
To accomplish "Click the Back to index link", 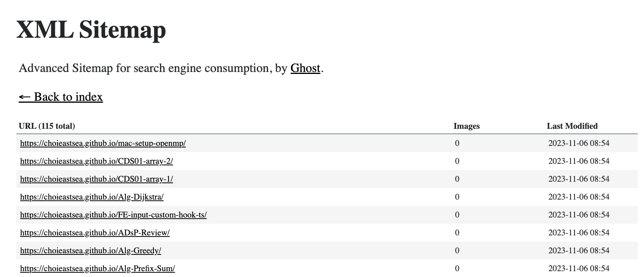I will tap(61, 97).
